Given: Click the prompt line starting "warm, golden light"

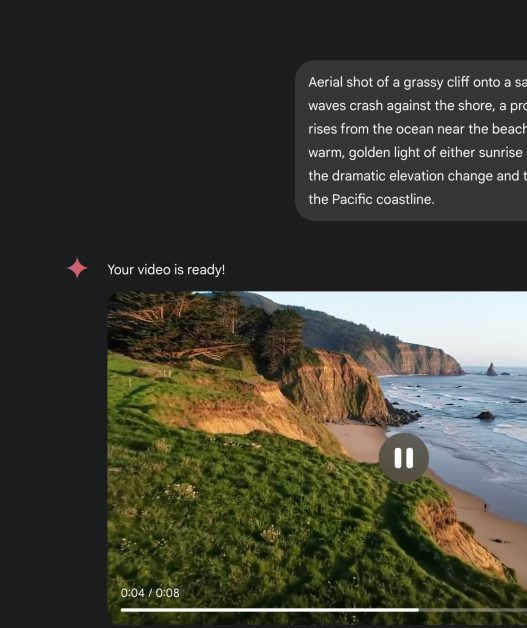Looking at the screenshot, I should coord(418,153).
